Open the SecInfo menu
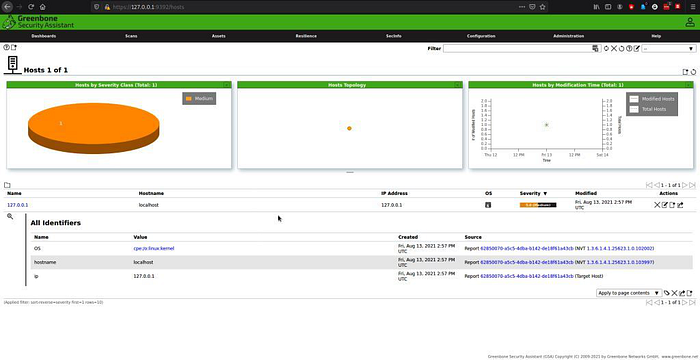The image size is (700, 360). [393, 36]
